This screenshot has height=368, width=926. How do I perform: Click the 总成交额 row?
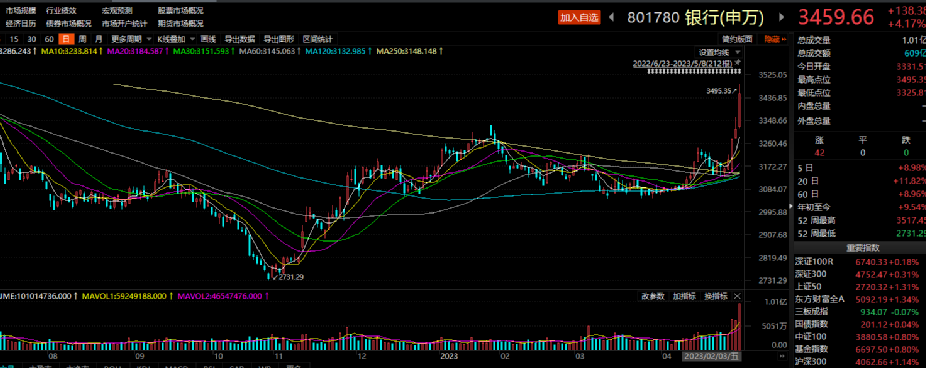coord(860,53)
